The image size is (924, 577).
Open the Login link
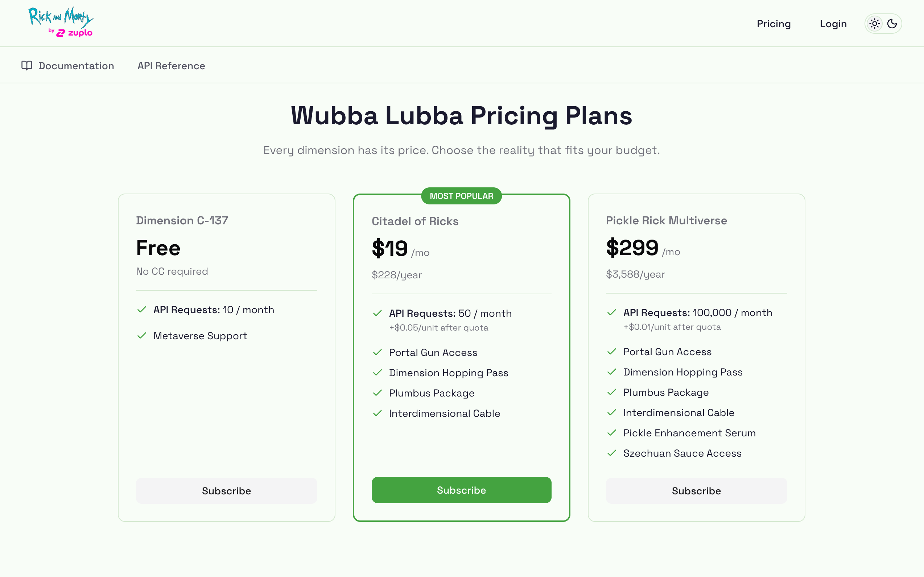tap(833, 24)
